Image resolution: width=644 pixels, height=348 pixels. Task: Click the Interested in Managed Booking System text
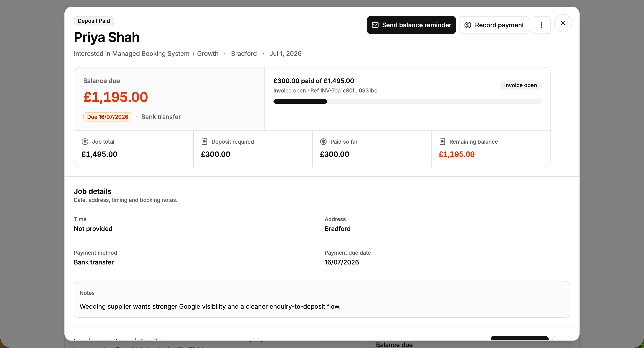(x=146, y=54)
